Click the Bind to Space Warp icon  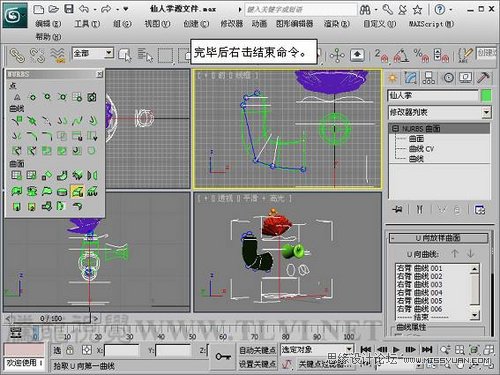tap(57, 55)
